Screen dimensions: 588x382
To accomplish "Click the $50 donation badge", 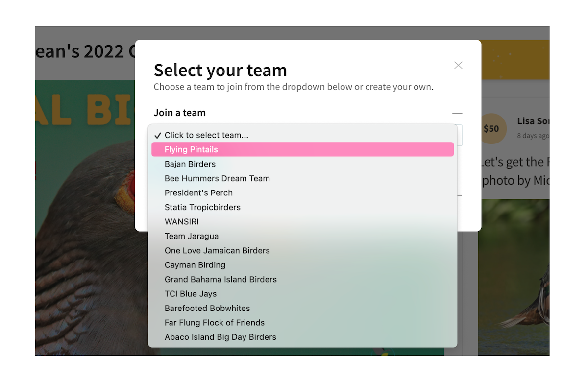I will [x=491, y=129].
